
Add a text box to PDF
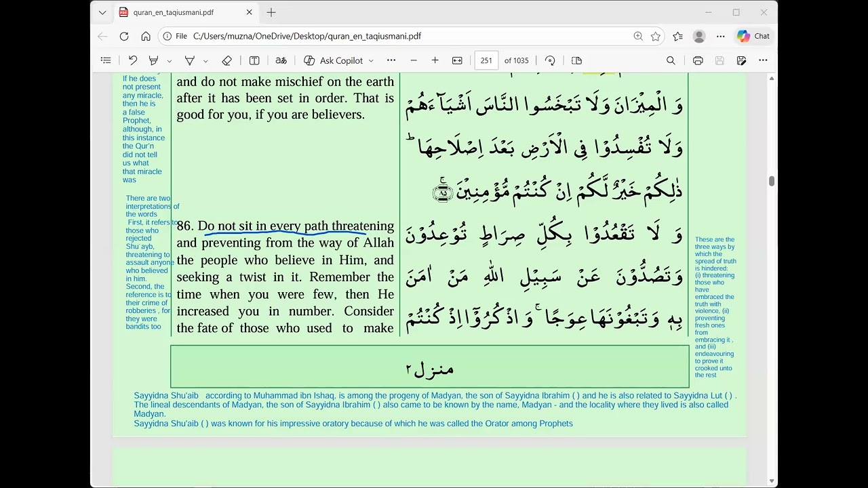click(x=254, y=60)
